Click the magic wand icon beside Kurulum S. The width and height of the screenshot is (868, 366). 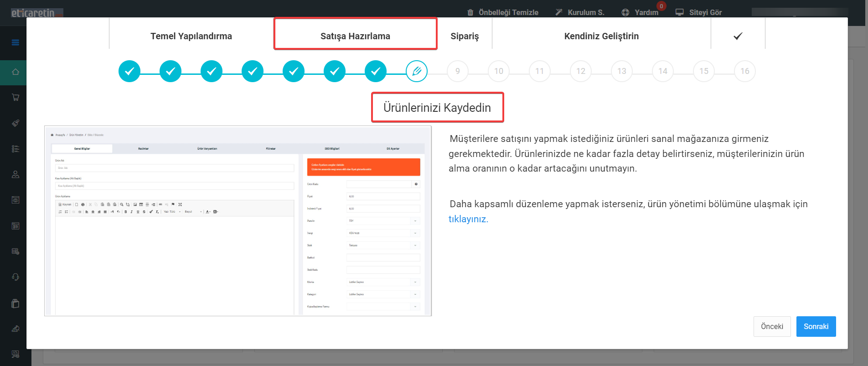[x=559, y=12]
